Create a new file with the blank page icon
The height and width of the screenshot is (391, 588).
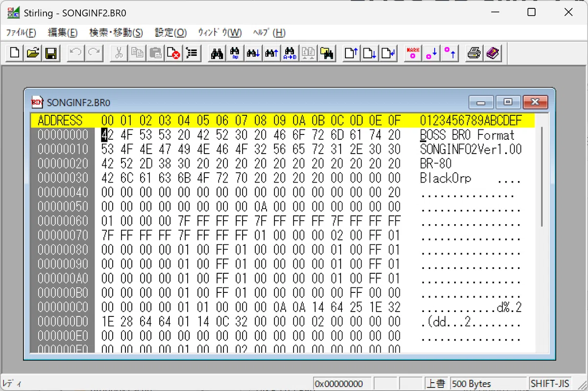click(15, 53)
